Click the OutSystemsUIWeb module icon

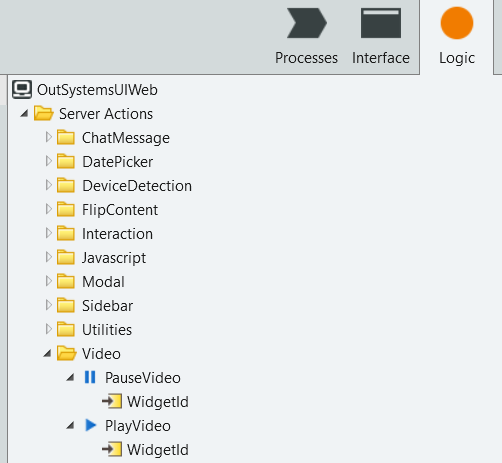coord(22,89)
